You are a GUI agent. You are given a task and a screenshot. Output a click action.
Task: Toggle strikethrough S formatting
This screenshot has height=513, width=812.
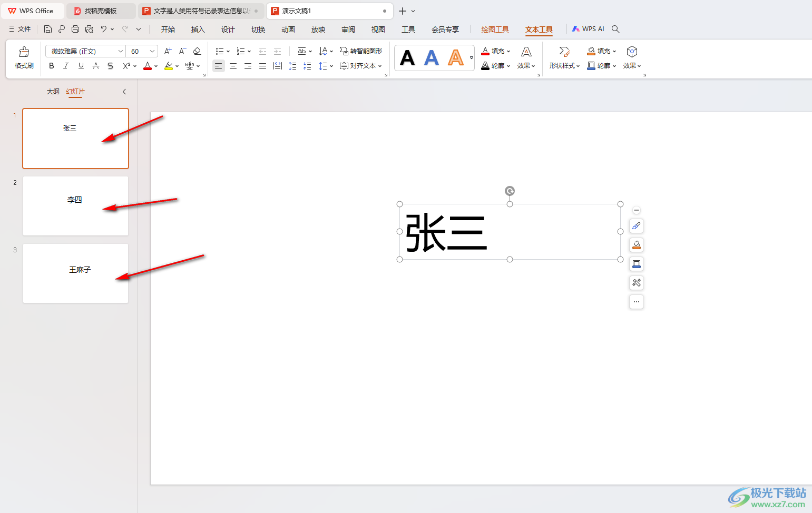pos(110,66)
